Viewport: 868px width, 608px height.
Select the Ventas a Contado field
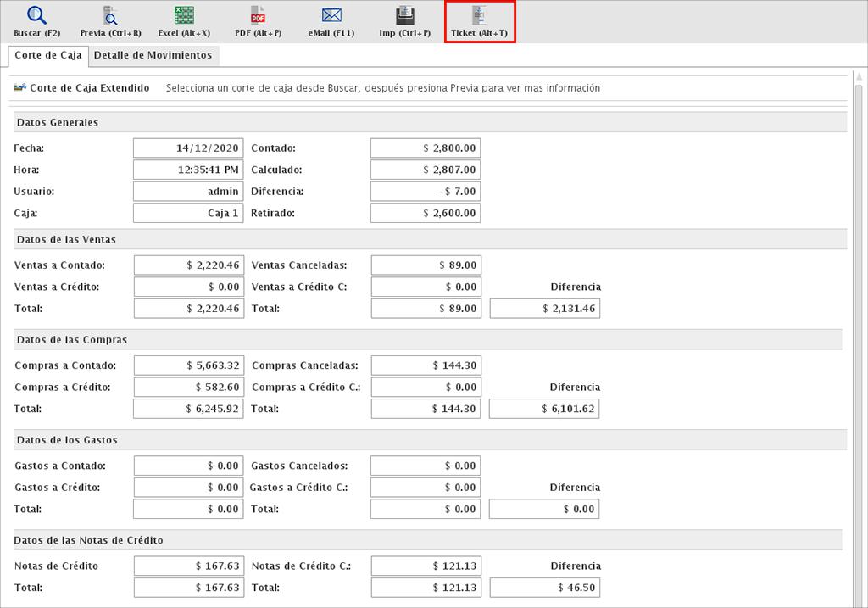pyautogui.click(x=188, y=265)
